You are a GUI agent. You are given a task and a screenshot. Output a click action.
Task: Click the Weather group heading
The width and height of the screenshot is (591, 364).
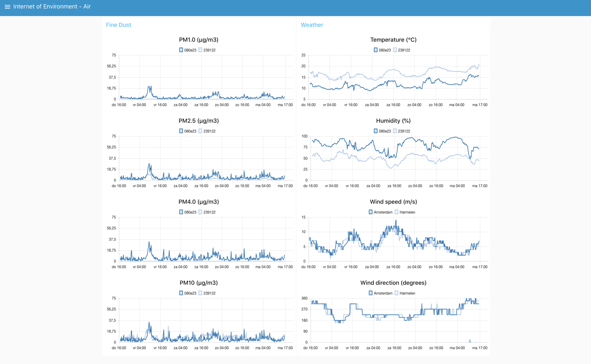point(312,25)
